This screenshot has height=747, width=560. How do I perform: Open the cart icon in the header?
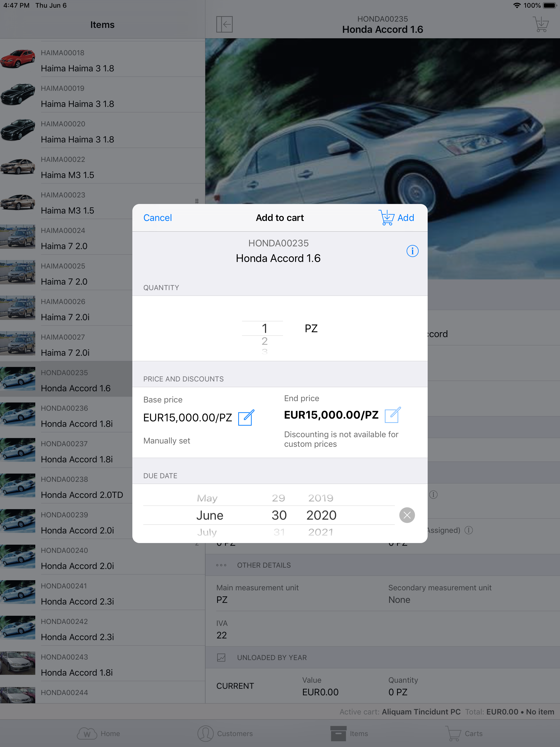tap(541, 24)
